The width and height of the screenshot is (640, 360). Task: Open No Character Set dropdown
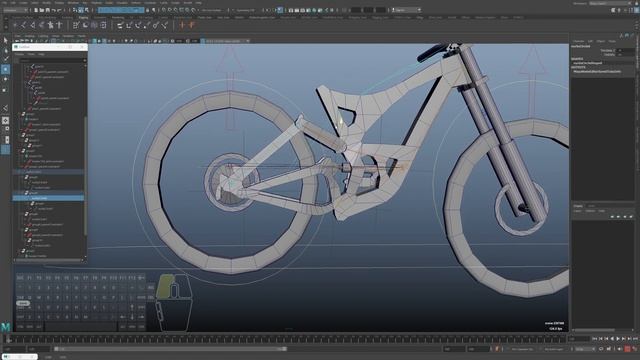point(522,349)
